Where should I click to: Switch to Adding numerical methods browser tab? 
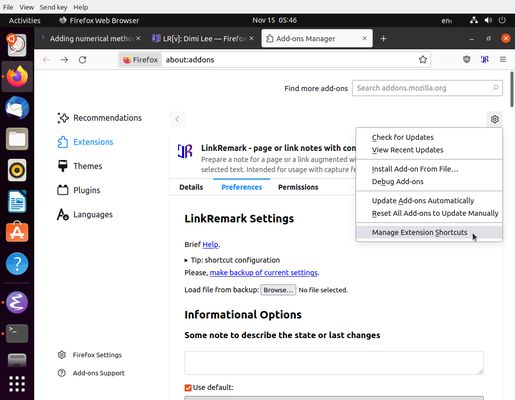91,39
